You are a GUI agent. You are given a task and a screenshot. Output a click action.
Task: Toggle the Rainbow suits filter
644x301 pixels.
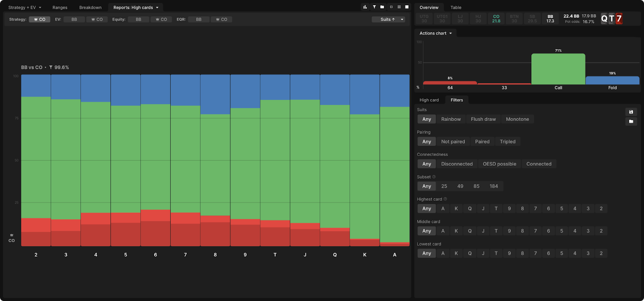pyautogui.click(x=450, y=119)
